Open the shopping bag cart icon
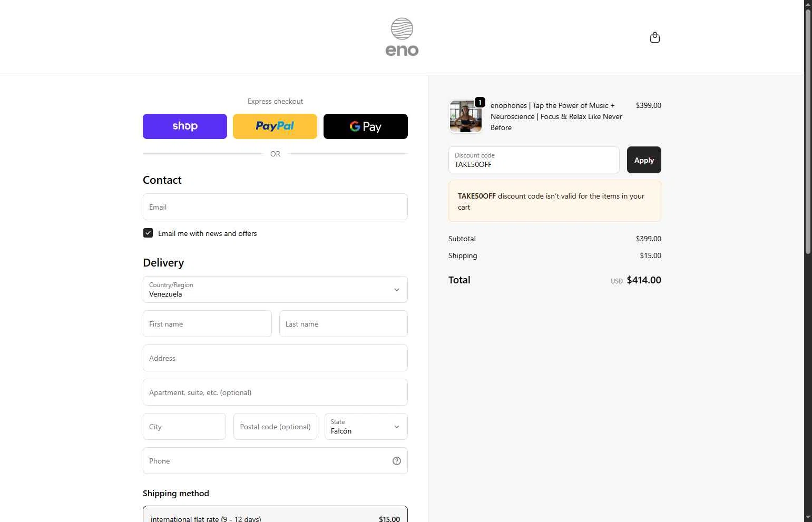 click(x=654, y=37)
